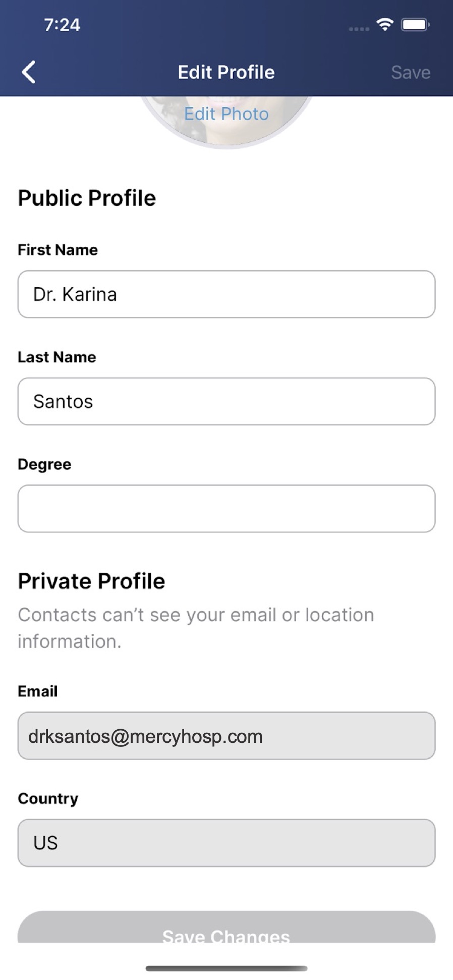Click the battery indicator icon

[x=415, y=24]
